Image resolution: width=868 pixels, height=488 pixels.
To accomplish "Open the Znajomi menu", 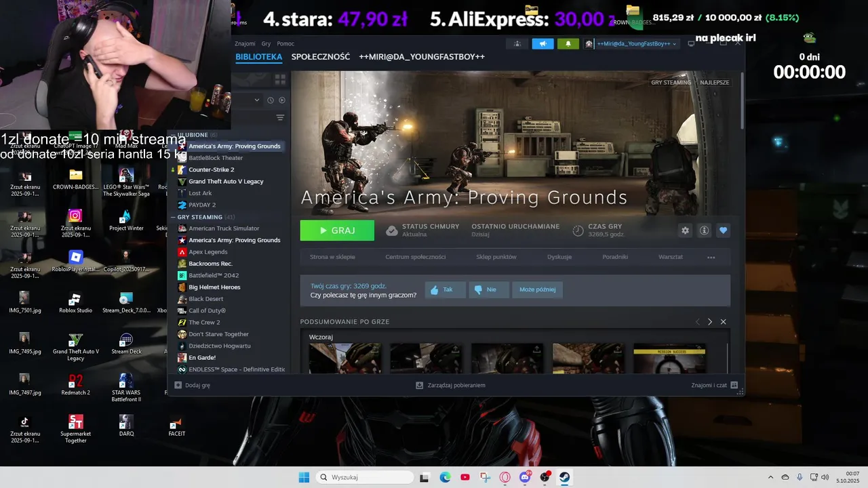I will (x=245, y=43).
